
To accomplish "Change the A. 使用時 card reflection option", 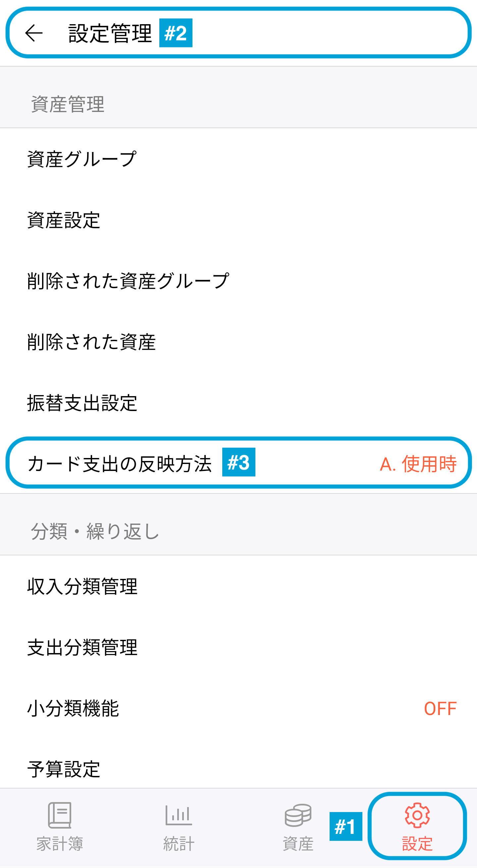I will tap(418, 464).
